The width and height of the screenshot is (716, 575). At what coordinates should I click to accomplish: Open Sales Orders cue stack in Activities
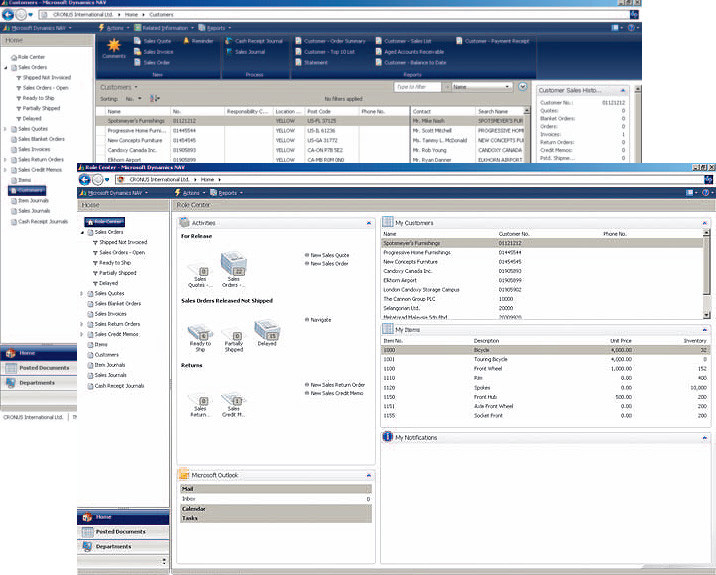click(234, 269)
